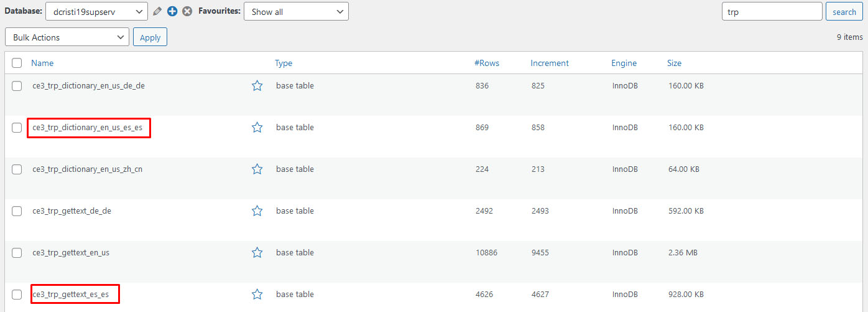This screenshot has height=312, width=868.
Task: Star ce3_trp_dictionary_en_us_es_es as favourite
Action: [x=257, y=128]
